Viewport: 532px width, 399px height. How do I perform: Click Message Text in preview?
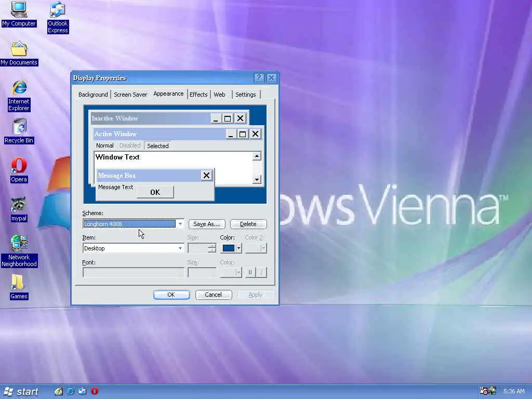tap(116, 187)
